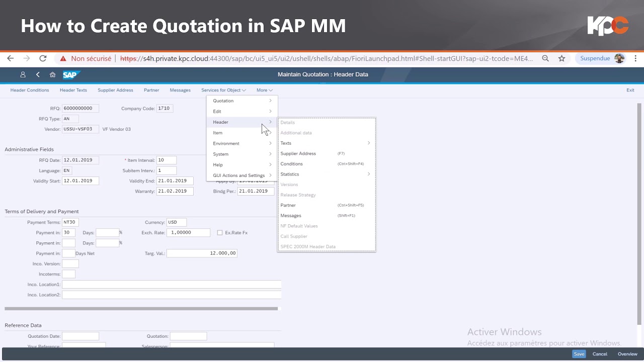The image size is (644, 362).
Task: Click the browser address bar URL
Action: 327,58
